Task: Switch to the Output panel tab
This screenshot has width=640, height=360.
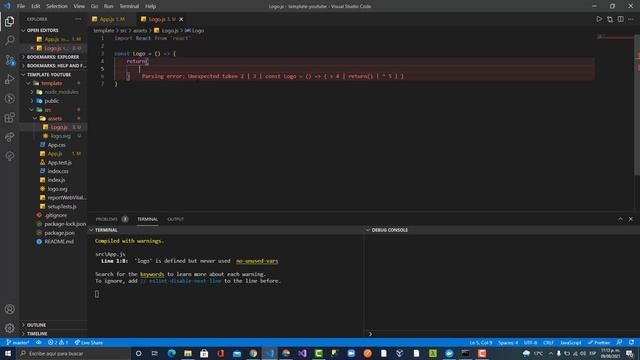Action: pyautogui.click(x=176, y=219)
